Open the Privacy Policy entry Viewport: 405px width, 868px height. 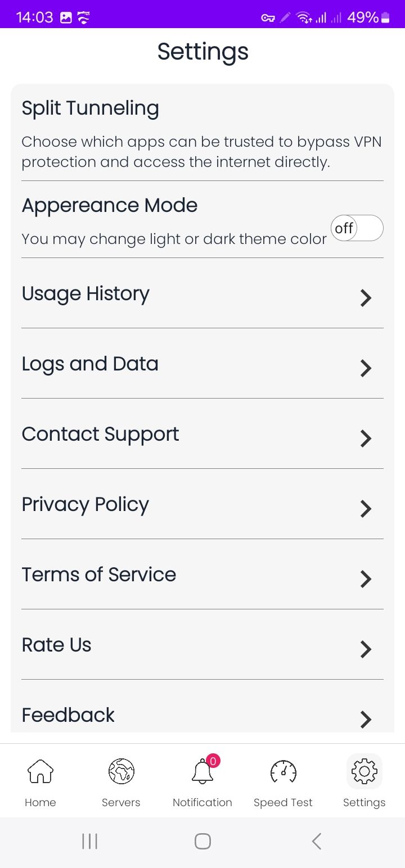[85, 504]
